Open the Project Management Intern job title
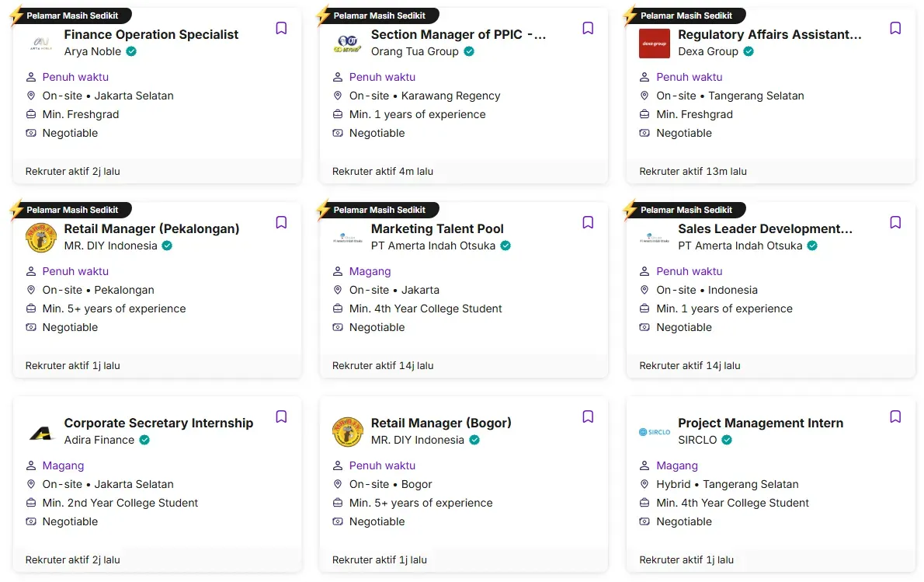The width and height of the screenshot is (924, 582). pos(760,423)
